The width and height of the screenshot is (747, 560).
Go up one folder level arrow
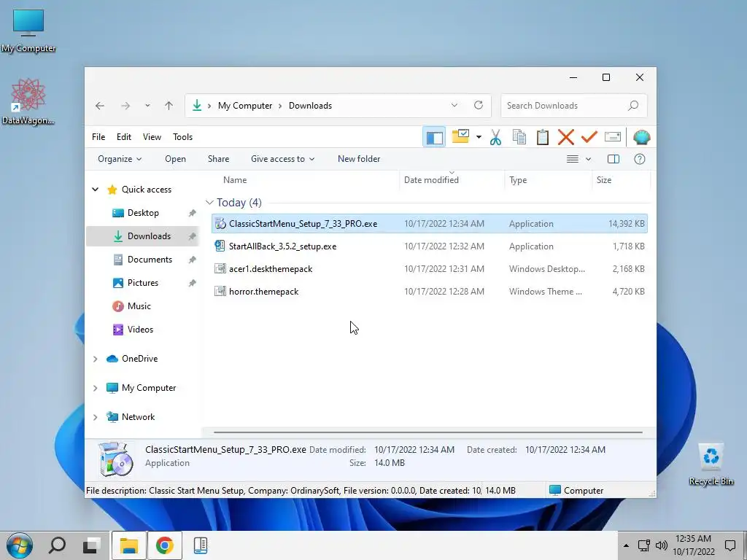169,106
